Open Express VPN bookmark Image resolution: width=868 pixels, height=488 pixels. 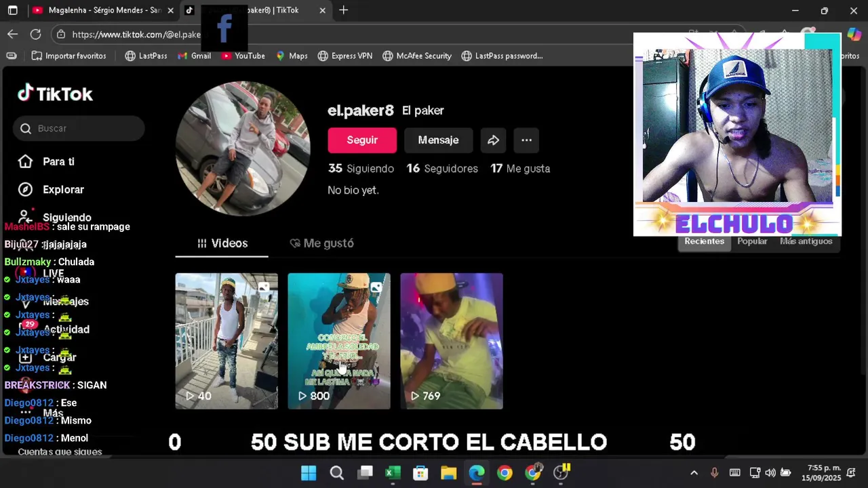(x=345, y=56)
